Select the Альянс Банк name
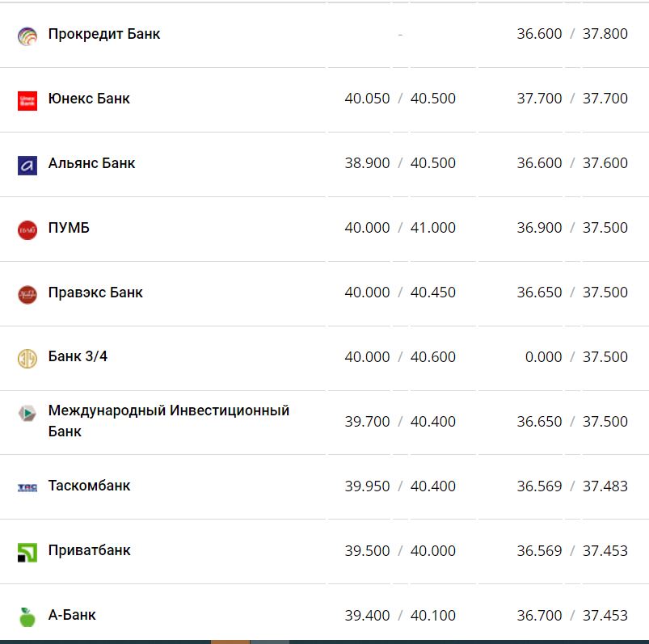The height and width of the screenshot is (644, 649). point(91,163)
